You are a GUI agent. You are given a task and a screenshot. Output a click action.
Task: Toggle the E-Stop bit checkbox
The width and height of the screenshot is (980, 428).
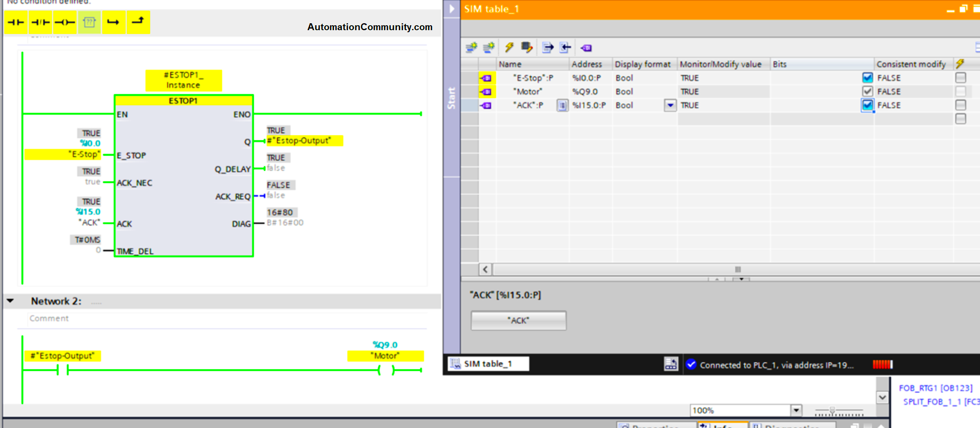[x=867, y=77]
